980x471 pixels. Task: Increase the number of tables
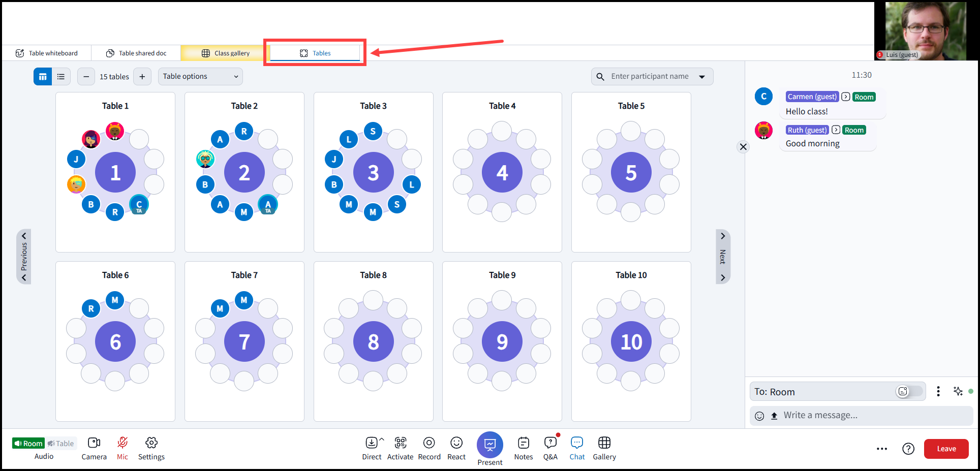coord(142,77)
